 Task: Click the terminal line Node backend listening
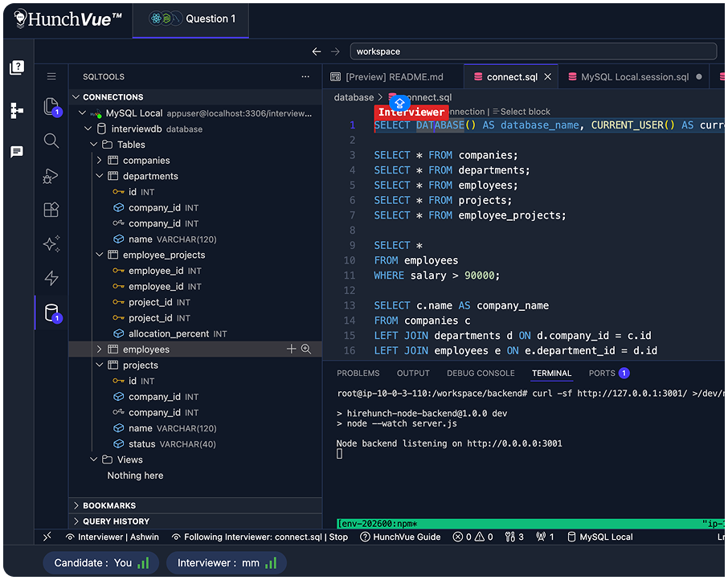click(x=449, y=443)
